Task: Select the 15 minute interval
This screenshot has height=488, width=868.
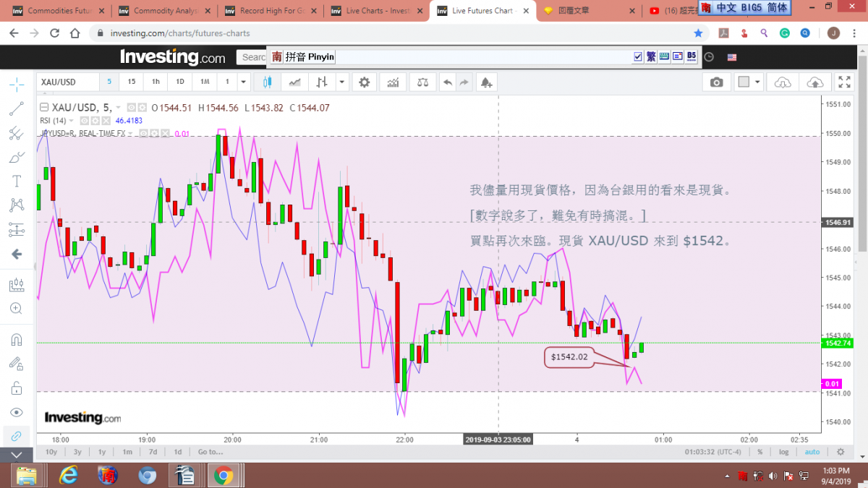Action: point(132,82)
